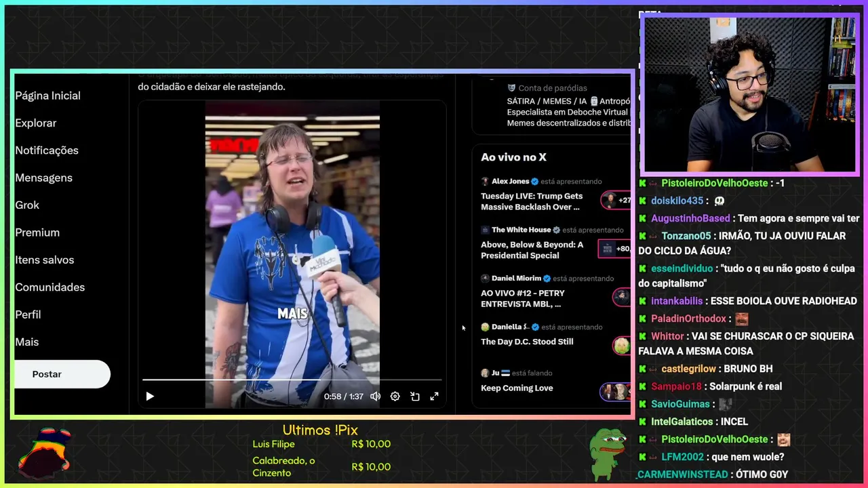Open Mensagens in the sidebar

[x=43, y=178]
